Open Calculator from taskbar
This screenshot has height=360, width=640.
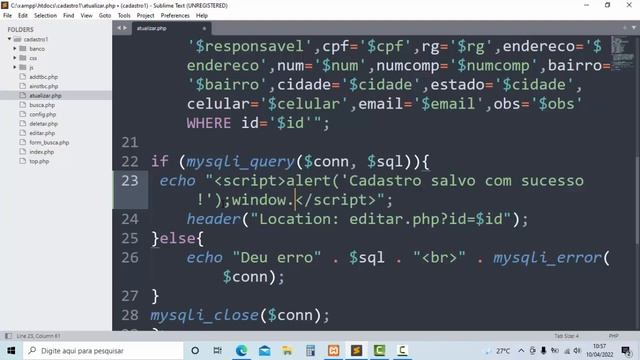[310, 351]
